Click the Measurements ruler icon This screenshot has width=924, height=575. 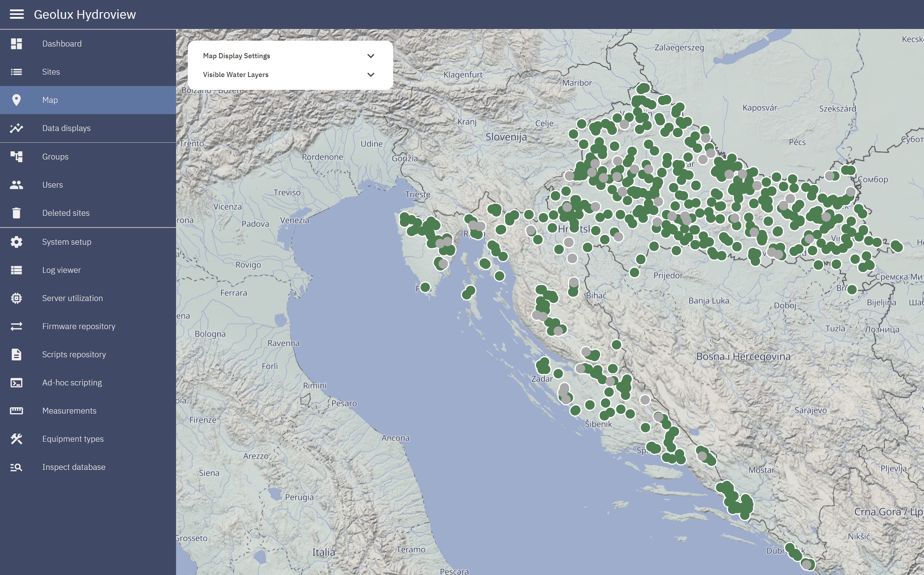coord(16,411)
